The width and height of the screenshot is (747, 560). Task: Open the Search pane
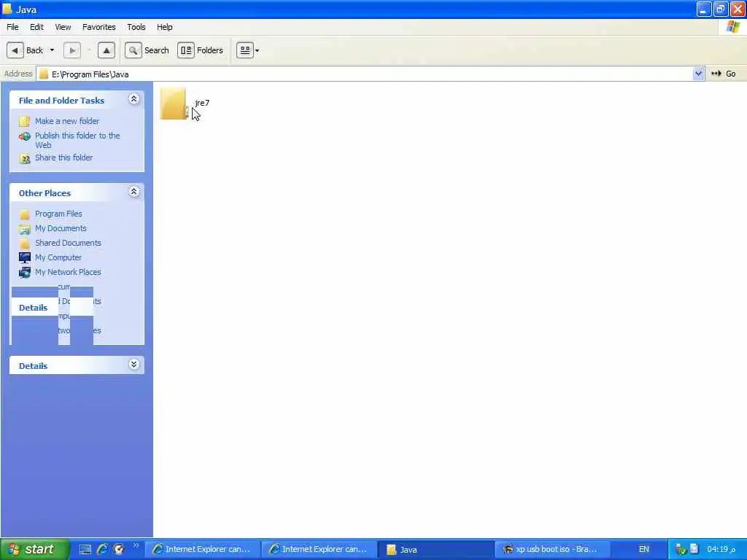pyautogui.click(x=147, y=50)
